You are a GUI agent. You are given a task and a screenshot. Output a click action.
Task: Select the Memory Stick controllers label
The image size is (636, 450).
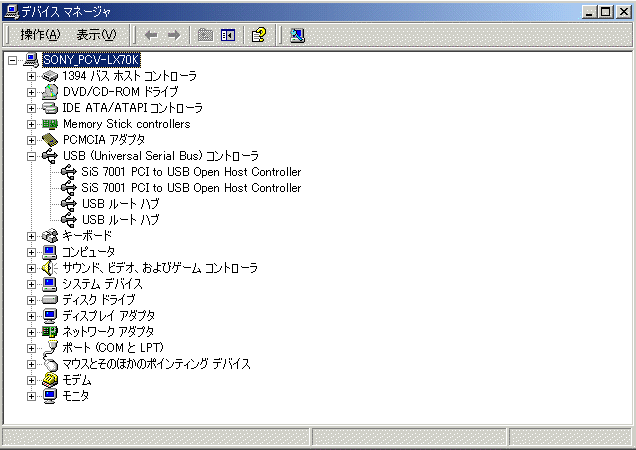pyautogui.click(x=127, y=124)
